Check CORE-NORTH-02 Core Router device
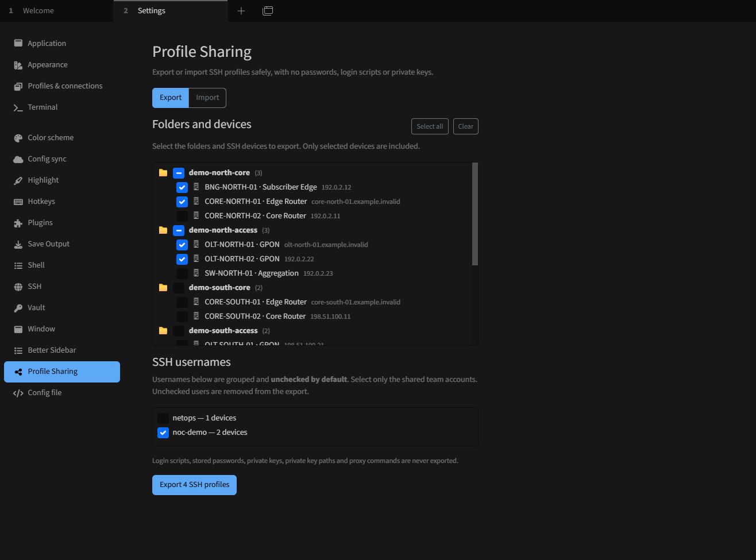The image size is (756, 560). coord(182,216)
